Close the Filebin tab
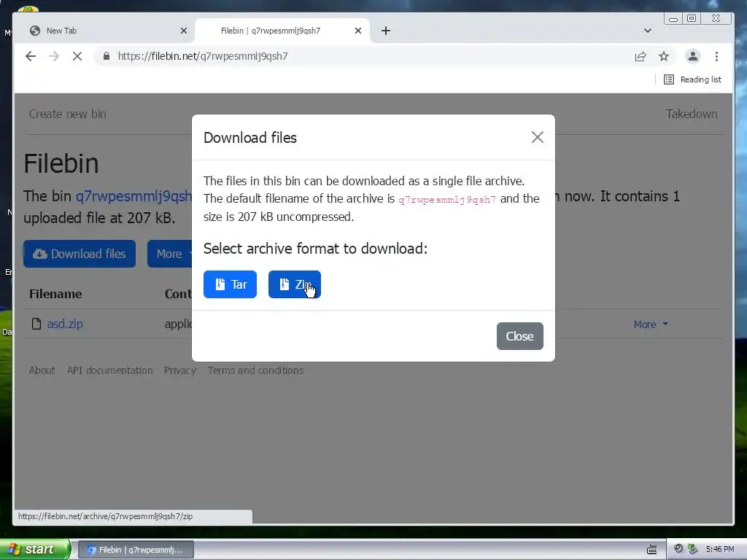The width and height of the screenshot is (747, 560). [358, 31]
